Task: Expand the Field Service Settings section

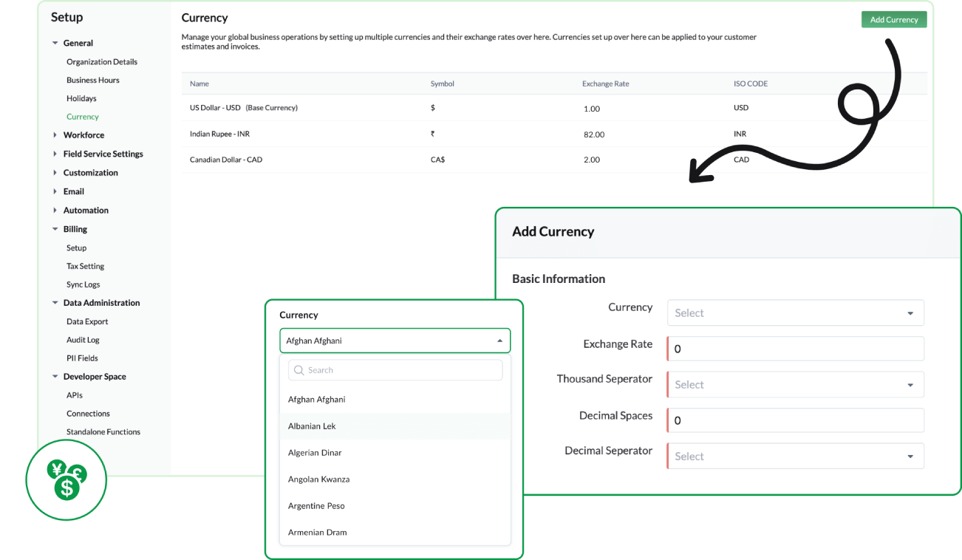Action: [55, 154]
